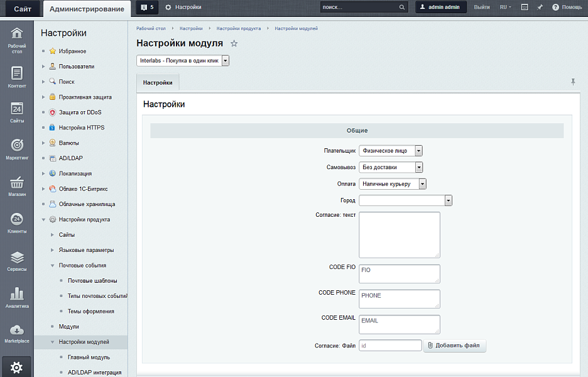The width and height of the screenshot is (588, 377).
Task: Open the Оплата payment dropdown
Action: [x=393, y=184]
